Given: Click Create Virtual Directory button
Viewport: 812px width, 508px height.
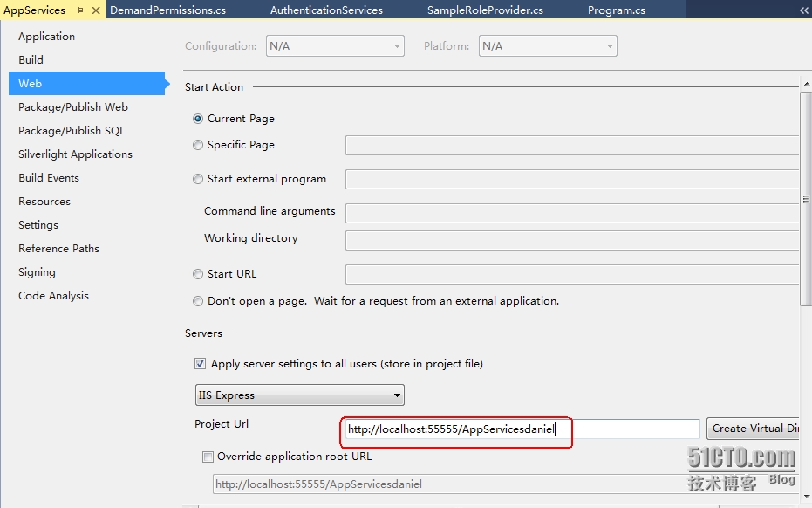Looking at the screenshot, I should 753,429.
